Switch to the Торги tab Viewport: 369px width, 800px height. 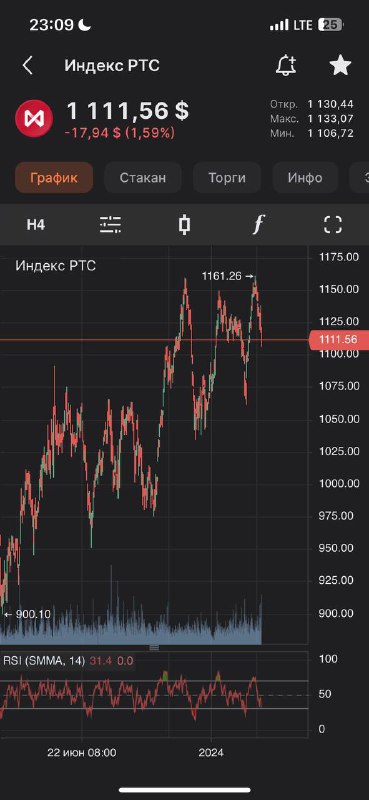(227, 178)
